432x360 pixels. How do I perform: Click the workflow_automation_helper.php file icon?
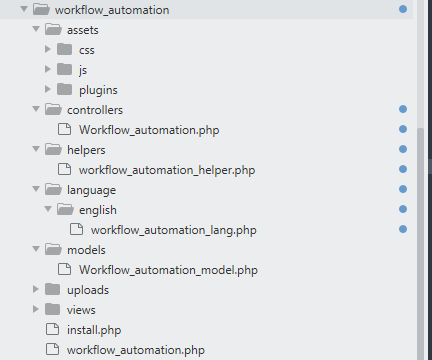pyautogui.click(x=65, y=169)
